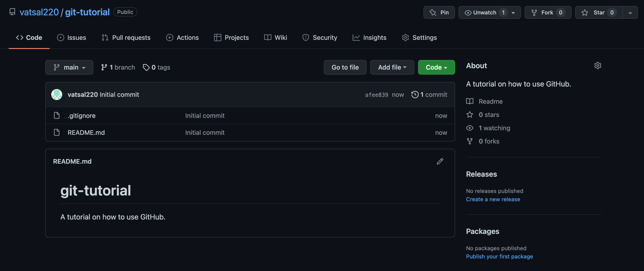View the 0 forks link
Screen dimensions: 644x271
(489, 141)
